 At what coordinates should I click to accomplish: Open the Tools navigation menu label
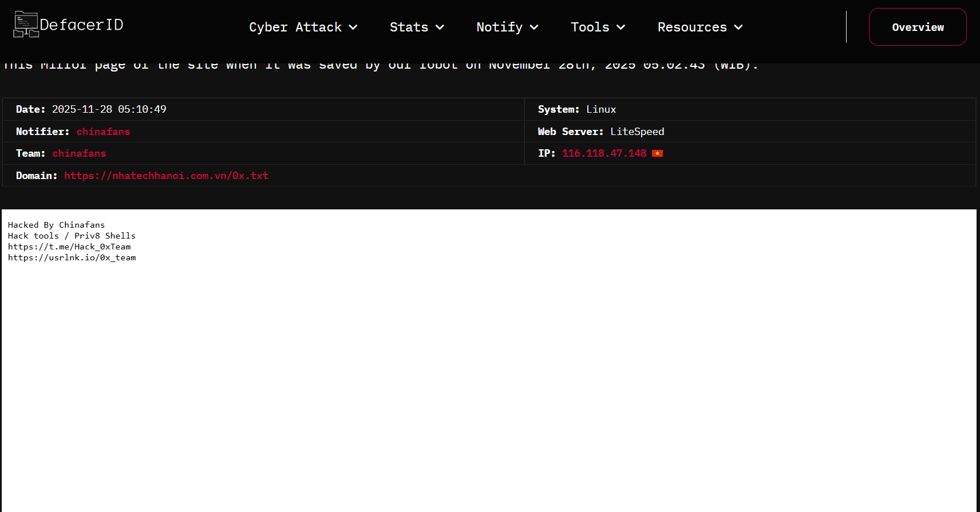(x=590, y=27)
